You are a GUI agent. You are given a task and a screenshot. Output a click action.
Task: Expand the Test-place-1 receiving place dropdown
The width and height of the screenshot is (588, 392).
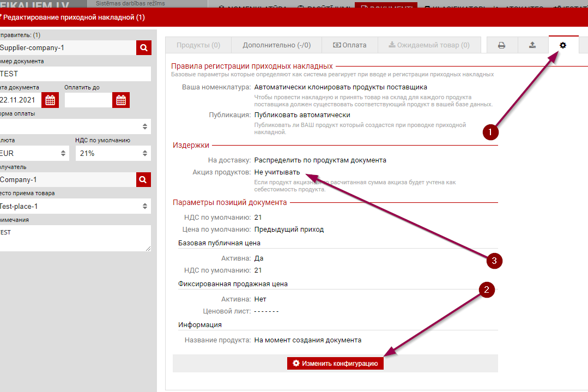(75, 206)
